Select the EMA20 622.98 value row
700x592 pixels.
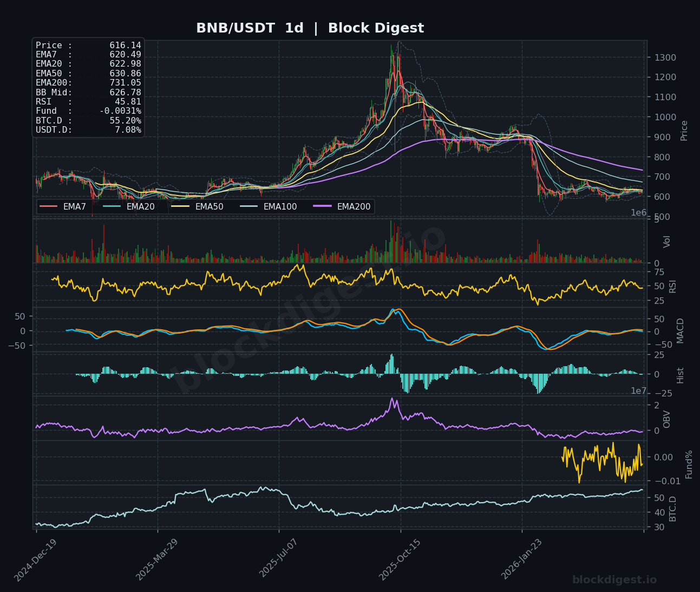[x=88, y=64]
